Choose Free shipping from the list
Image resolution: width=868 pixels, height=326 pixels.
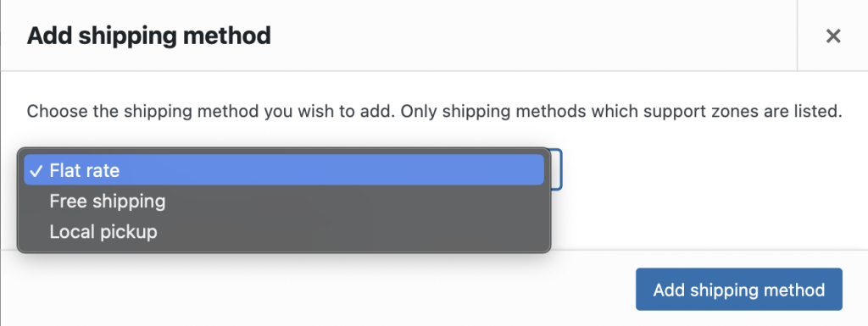click(284, 202)
